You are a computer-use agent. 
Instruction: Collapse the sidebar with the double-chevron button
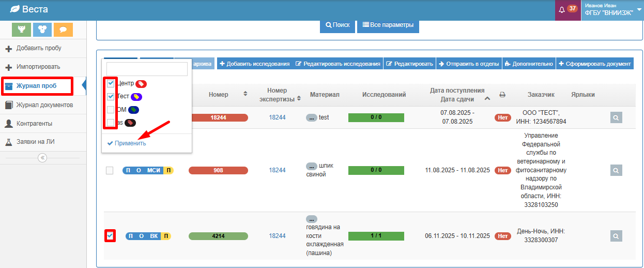(42, 158)
